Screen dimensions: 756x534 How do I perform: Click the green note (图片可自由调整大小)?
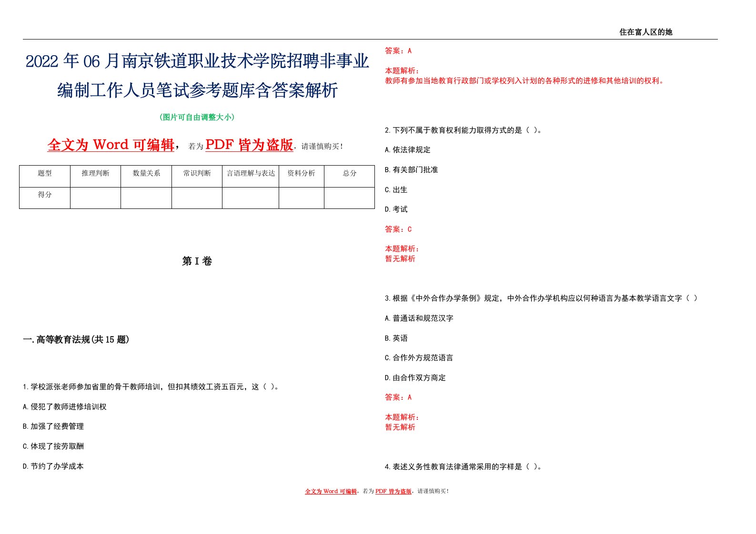197,117
